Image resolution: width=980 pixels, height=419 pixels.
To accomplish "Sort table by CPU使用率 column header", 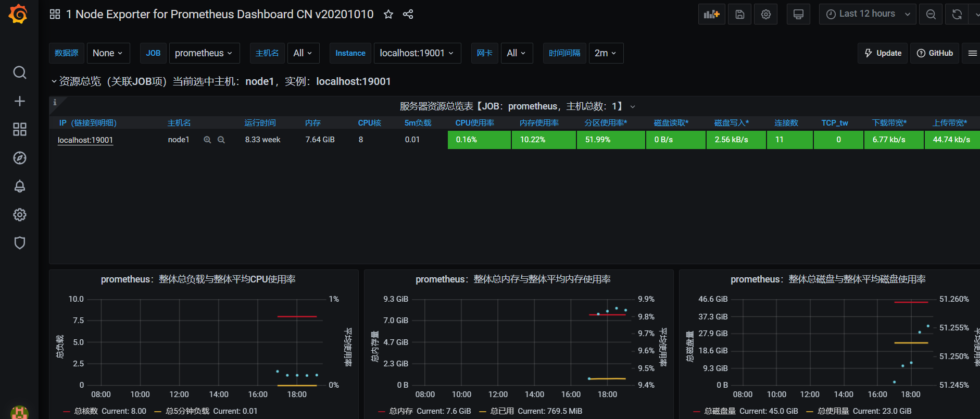I will [474, 123].
